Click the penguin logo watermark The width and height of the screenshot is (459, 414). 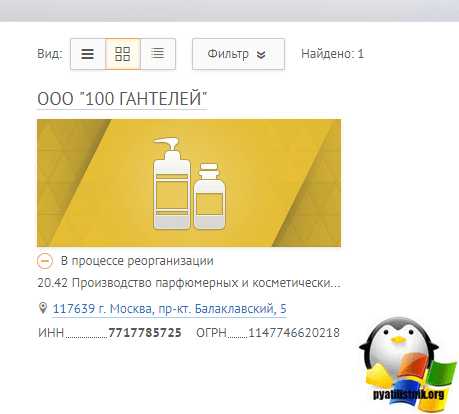(407, 363)
